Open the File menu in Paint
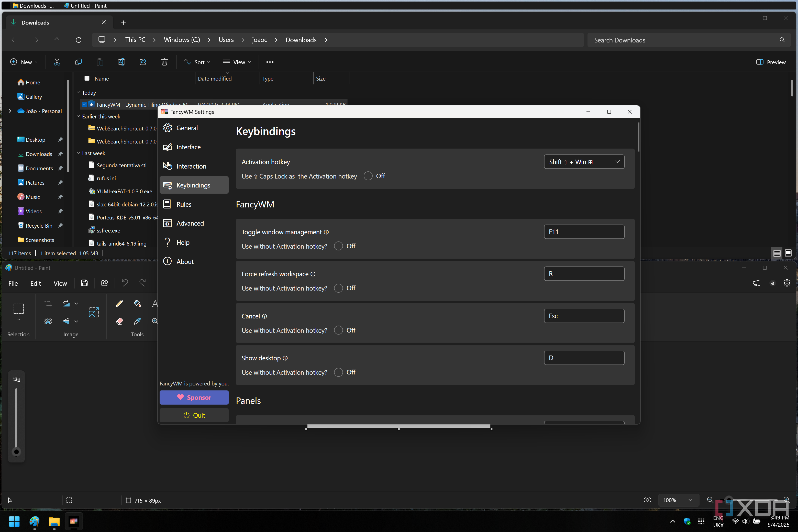This screenshot has height=532, width=798. 13,283
